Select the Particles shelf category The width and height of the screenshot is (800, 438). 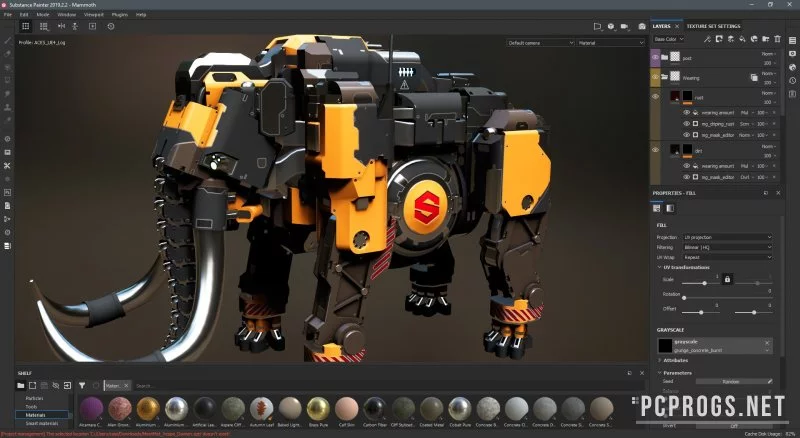click(x=34, y=398)
